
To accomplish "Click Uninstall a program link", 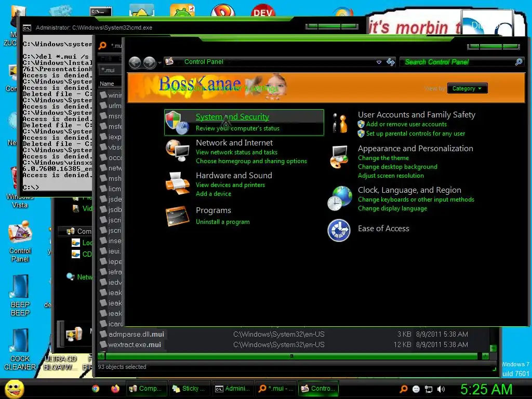I will [x=222, y=222].
